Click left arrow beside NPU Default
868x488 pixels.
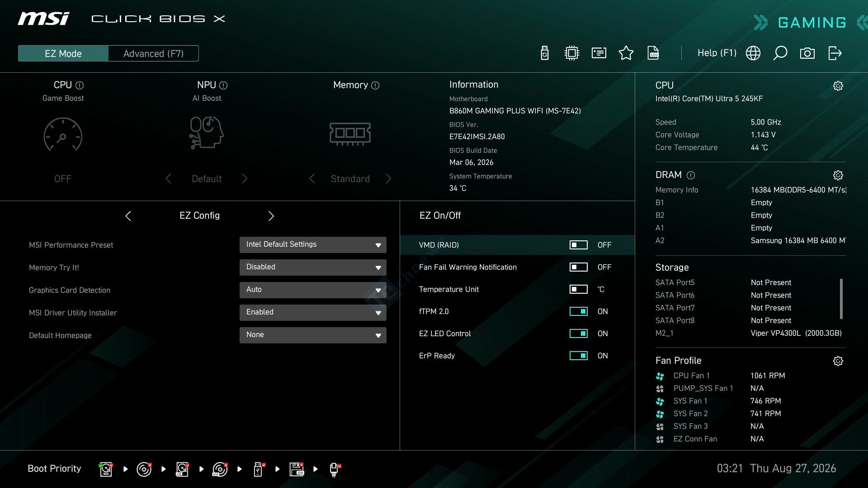169,179
